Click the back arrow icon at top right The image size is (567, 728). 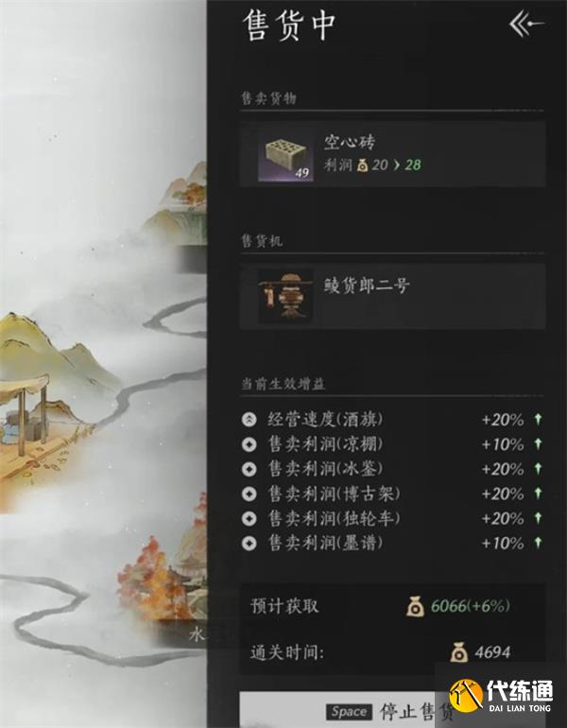[526, 25]
